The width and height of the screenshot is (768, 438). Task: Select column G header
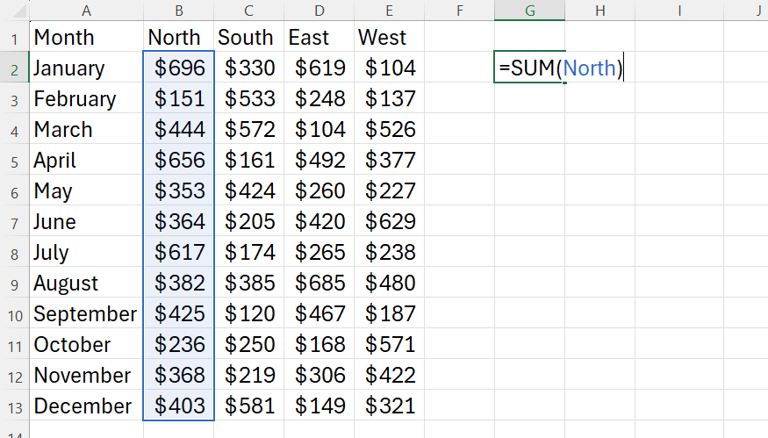529,10
